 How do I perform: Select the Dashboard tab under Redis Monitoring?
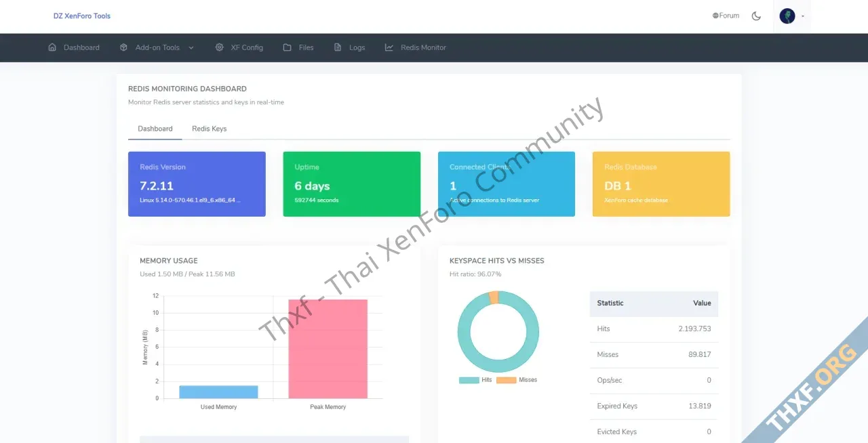click(155, 129)
